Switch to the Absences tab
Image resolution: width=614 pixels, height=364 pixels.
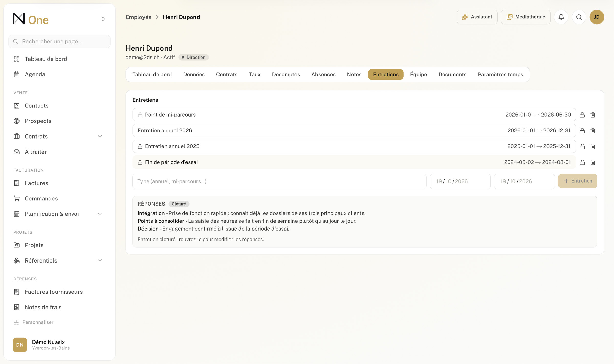[323, 74]
